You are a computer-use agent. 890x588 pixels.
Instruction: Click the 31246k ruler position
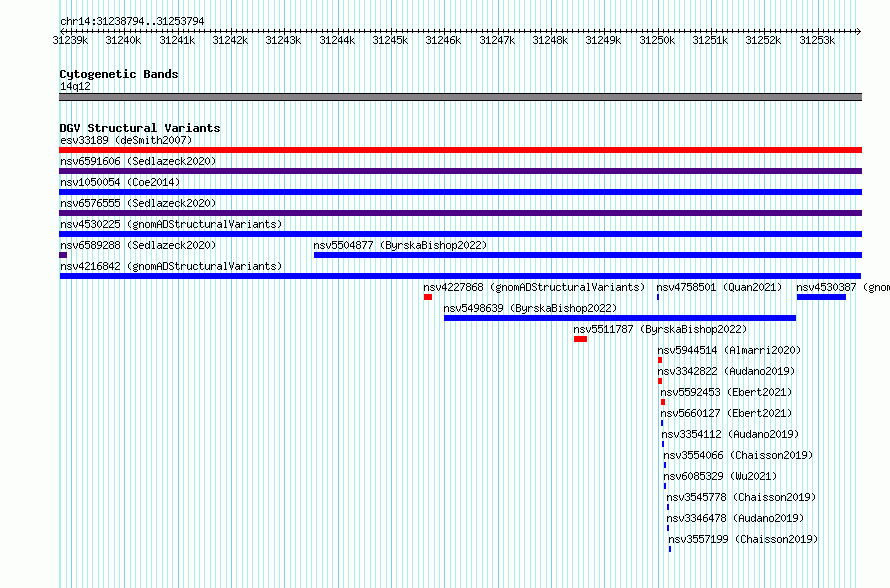(x=443, y=40)
